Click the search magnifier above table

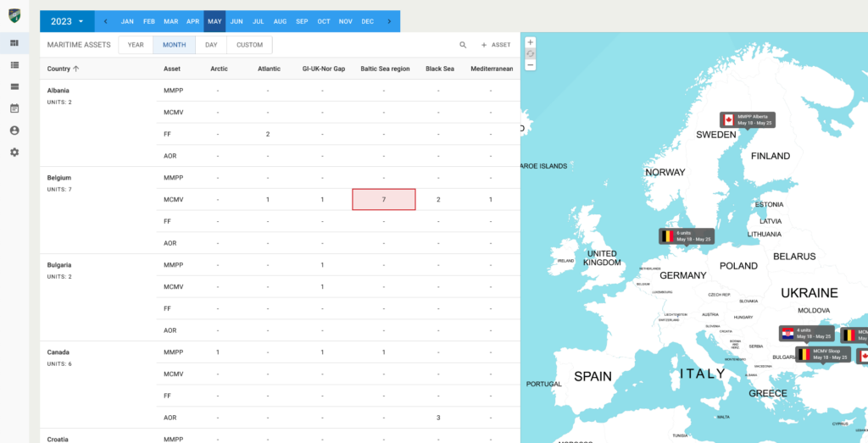(463, 45)
